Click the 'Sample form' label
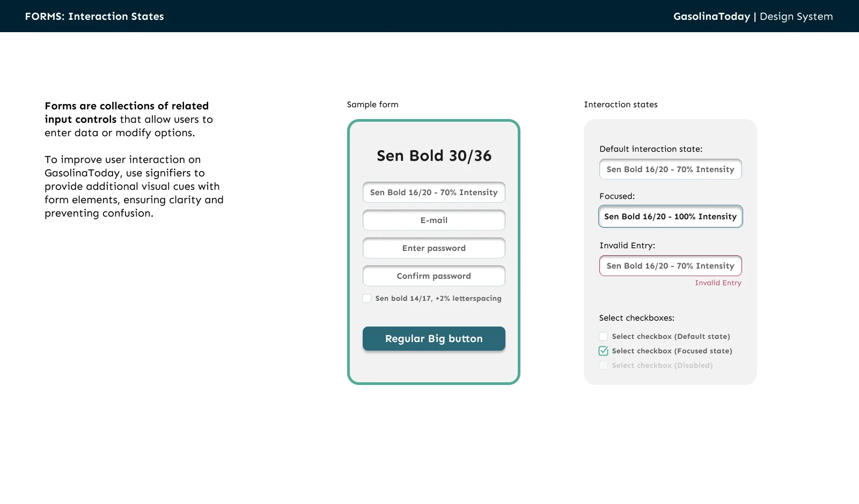The image size is (859, 504). coord(373,105)
